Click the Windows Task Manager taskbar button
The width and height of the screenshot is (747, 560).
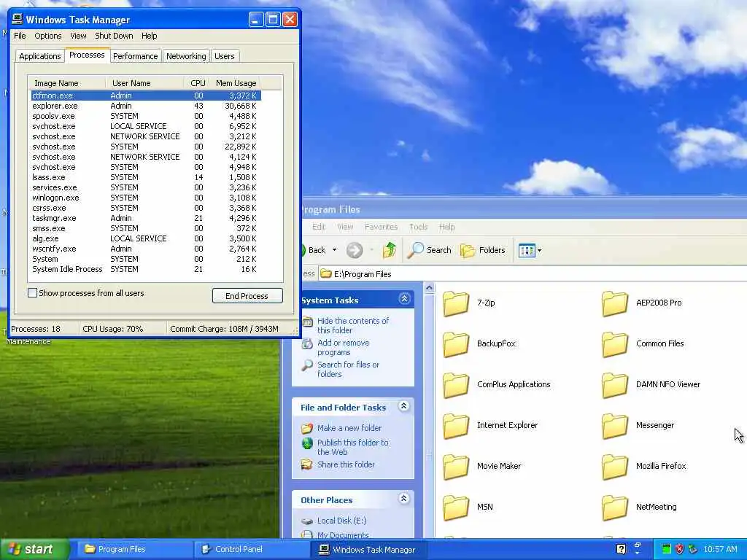(x=369, y=549)
